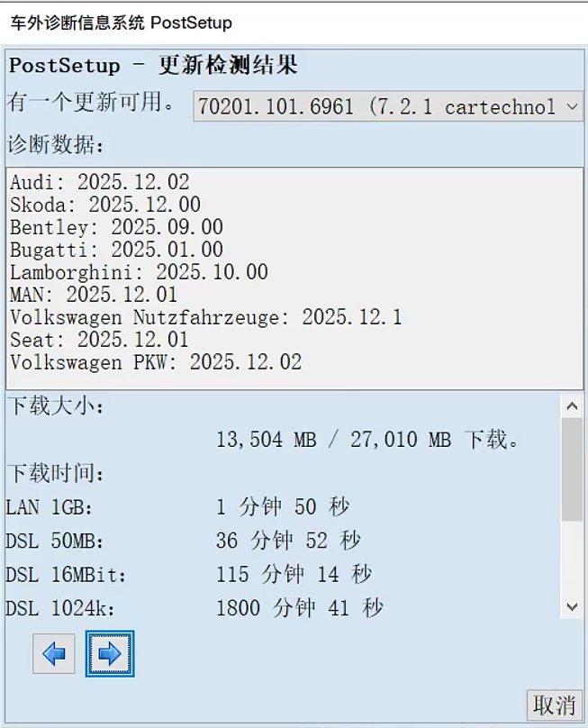Click the 下载大小: label
This screenshot has height=728, width=588.
coord(56,405)
